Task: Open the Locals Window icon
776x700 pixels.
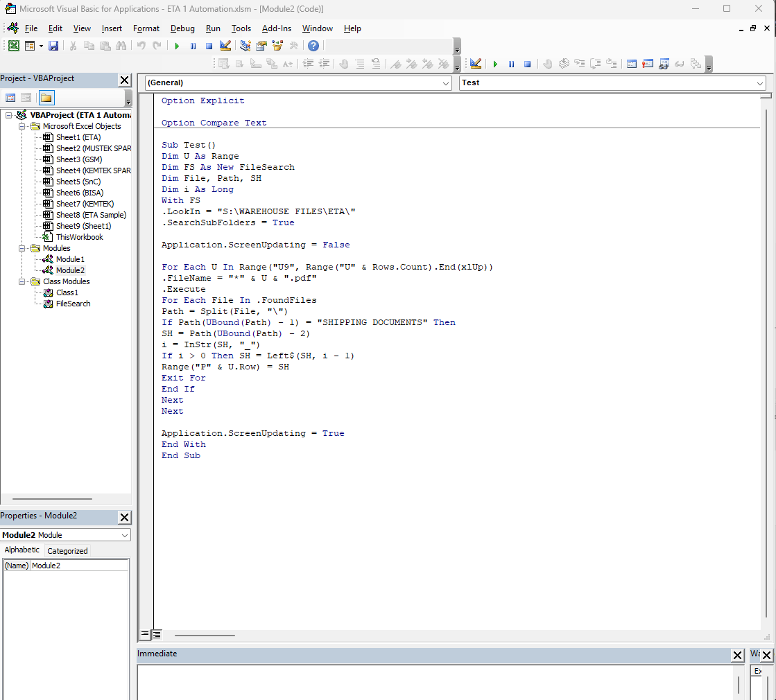Action: 632,64
